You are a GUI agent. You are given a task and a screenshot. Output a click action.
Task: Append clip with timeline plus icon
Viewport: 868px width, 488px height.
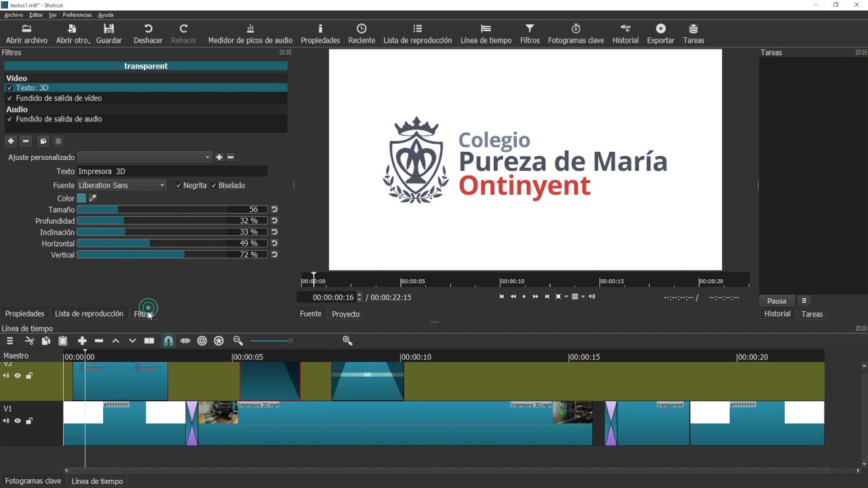click(x=82, y=341)
